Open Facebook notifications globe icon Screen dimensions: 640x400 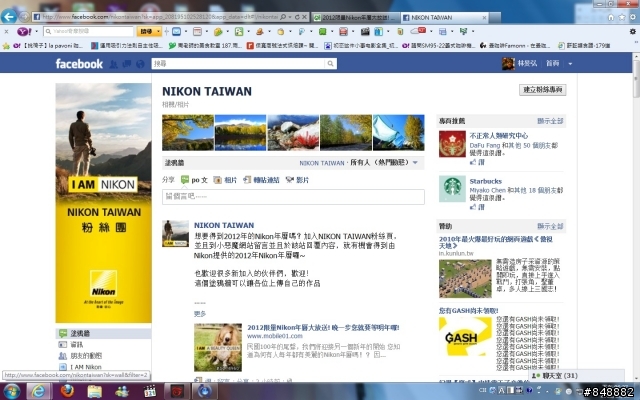pos(140,64)
